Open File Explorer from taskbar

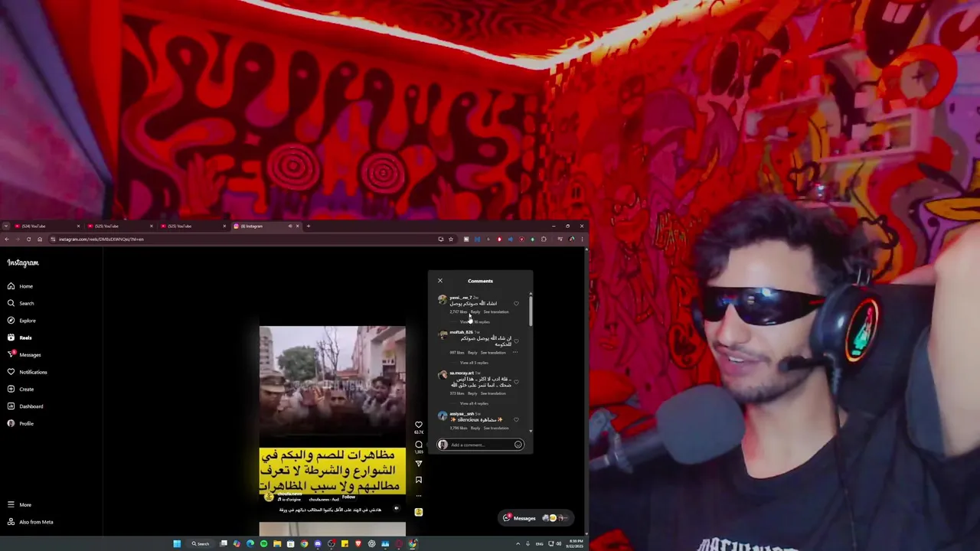tap(277, 544)
